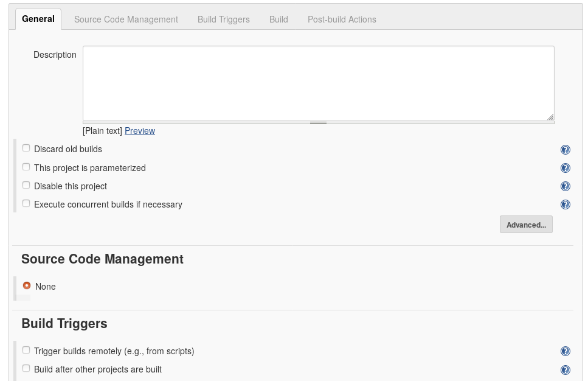This screenshot has width=588, height=381.
Task: Expand the Advanced... options
Action: pos(526,225)
